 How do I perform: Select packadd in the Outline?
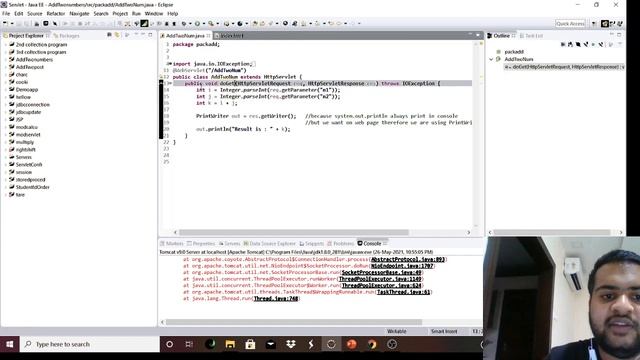tap(514, 52)
